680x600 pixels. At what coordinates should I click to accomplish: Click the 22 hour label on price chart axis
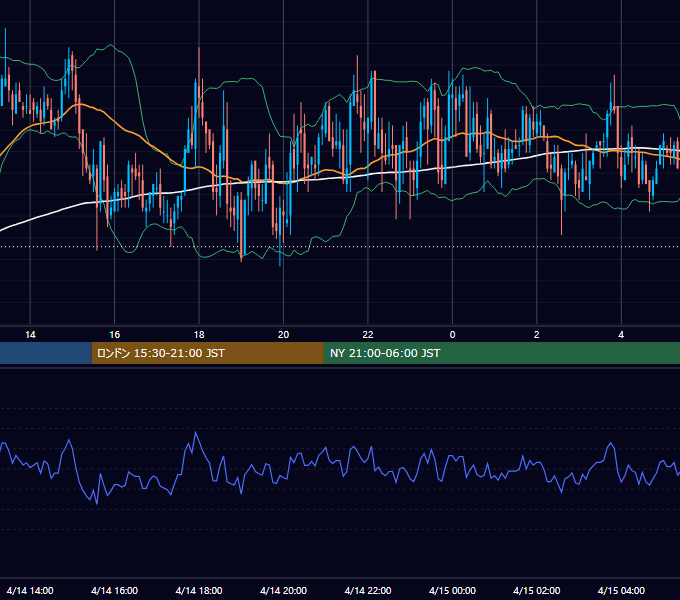[x=368, y=335]
